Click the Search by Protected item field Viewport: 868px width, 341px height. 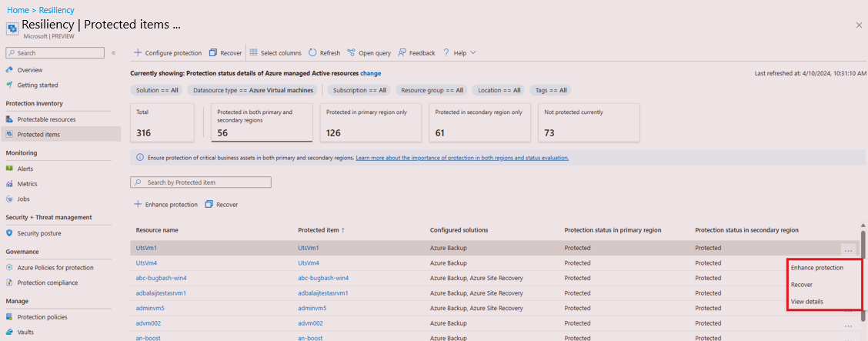(x=205, y=182)
